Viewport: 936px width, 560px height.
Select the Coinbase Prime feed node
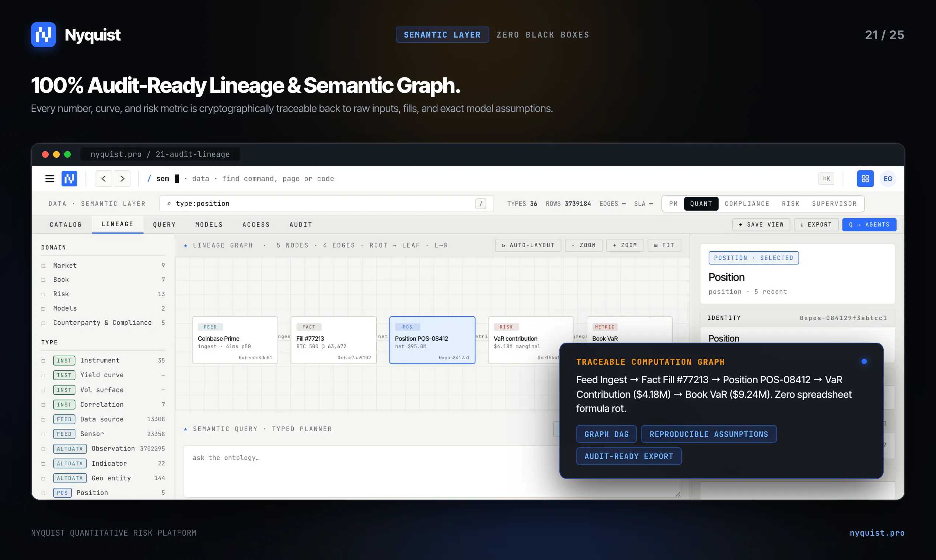(x=235, y=340)
